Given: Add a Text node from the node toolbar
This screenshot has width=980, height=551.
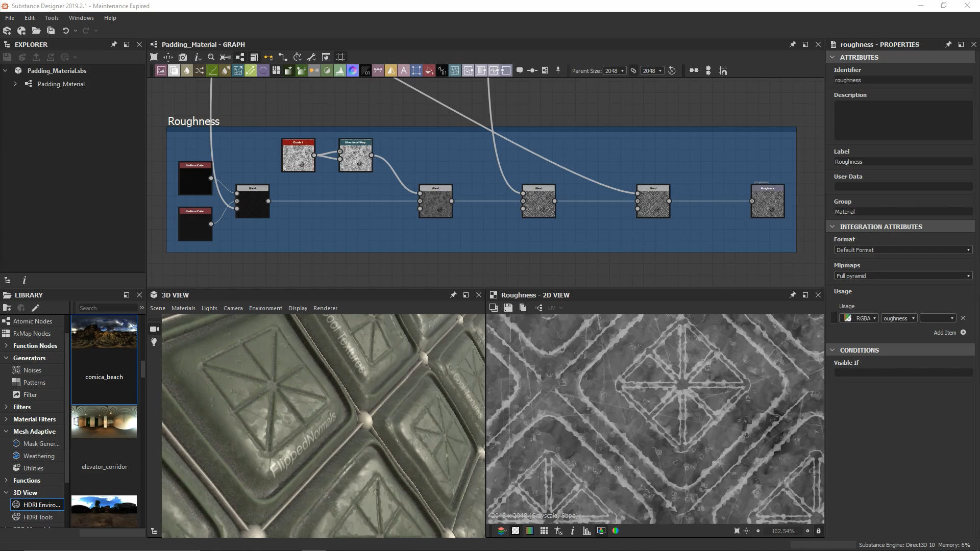Looking at the screenshot, I should pyautogui.click(x=404, y=71).
